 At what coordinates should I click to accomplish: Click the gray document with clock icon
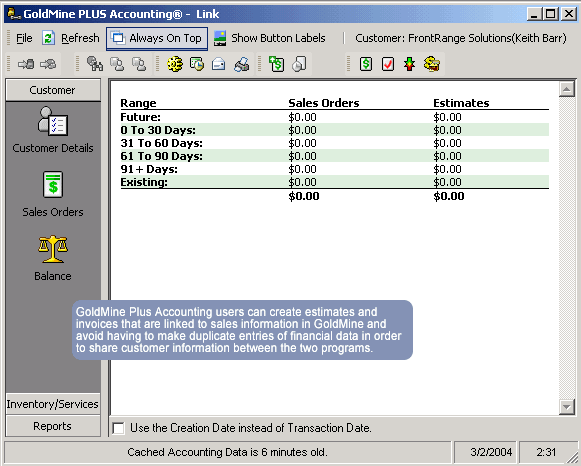click(299, 64)
